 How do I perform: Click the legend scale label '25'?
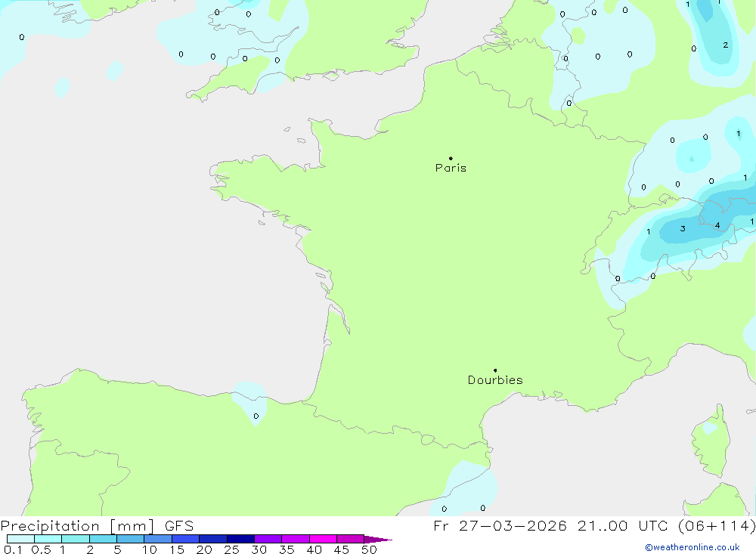pos(232,549)
